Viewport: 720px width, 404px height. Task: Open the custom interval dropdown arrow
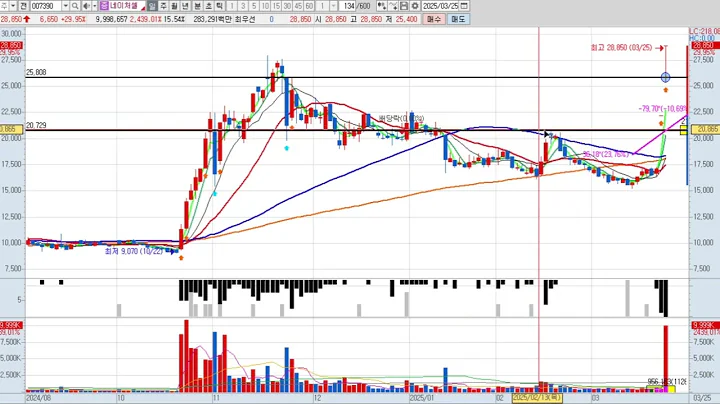pos(334,6)
